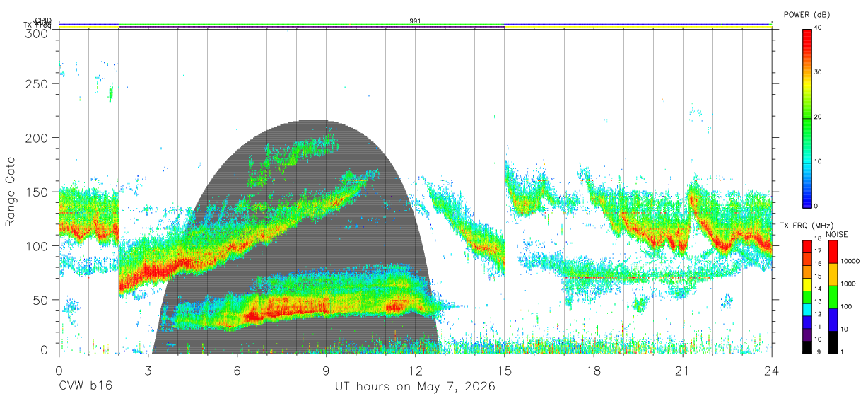The height and width of the screenshot is (401, 868).
Task: Click the '991' CPID value above plot
Action: pyautogui.click(x=415, y=21)
